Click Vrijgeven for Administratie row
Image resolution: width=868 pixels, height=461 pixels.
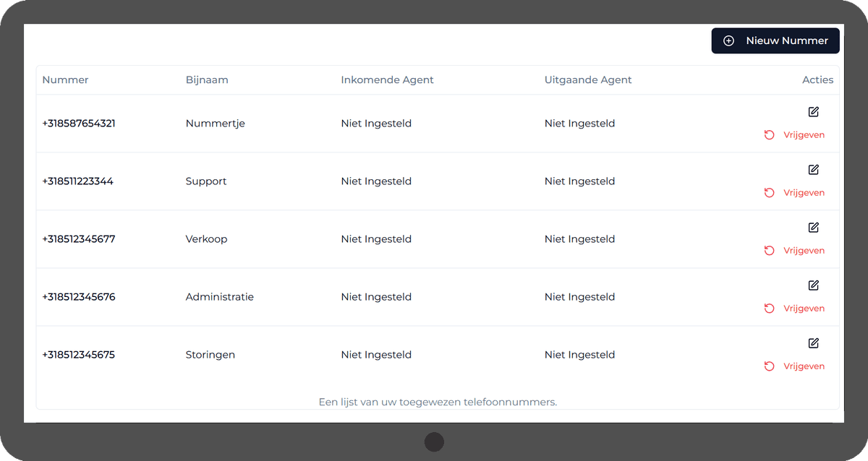tap(803, 309)
